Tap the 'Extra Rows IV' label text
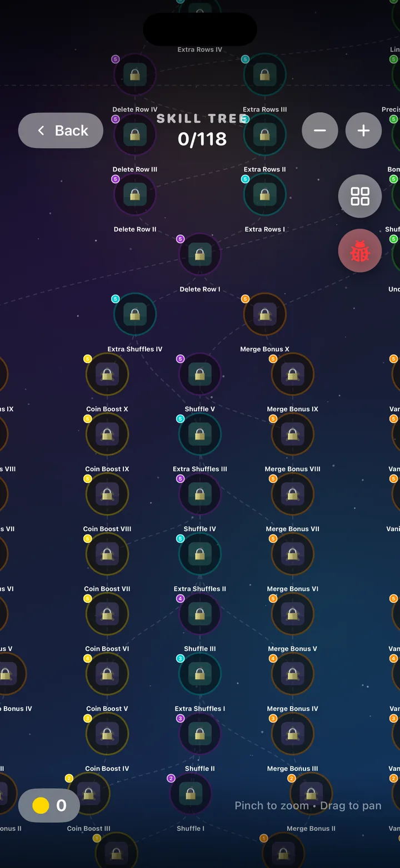Viewport: 400px width, 868px height. coord(200,49)
